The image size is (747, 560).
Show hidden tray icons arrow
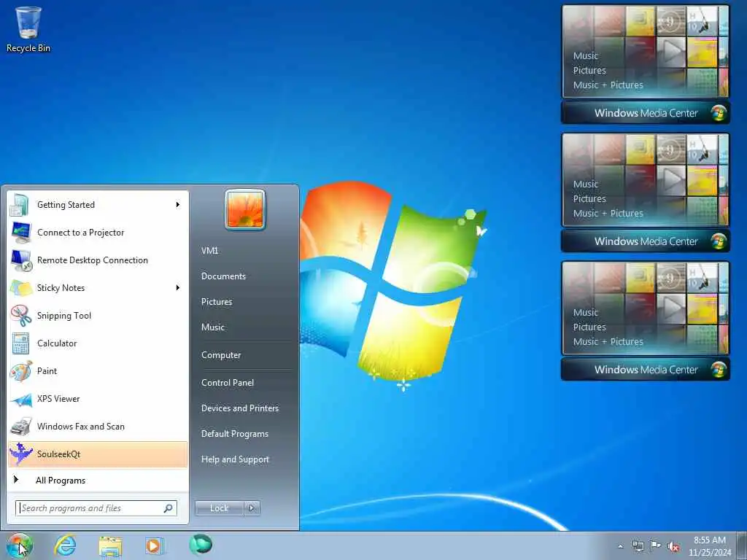point(620,547)
